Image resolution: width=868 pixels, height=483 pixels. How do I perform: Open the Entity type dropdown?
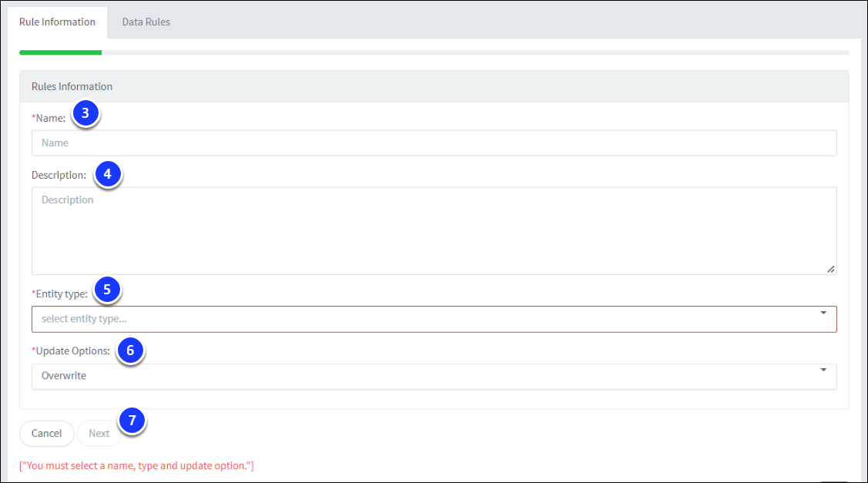click(x=434, y=319)
